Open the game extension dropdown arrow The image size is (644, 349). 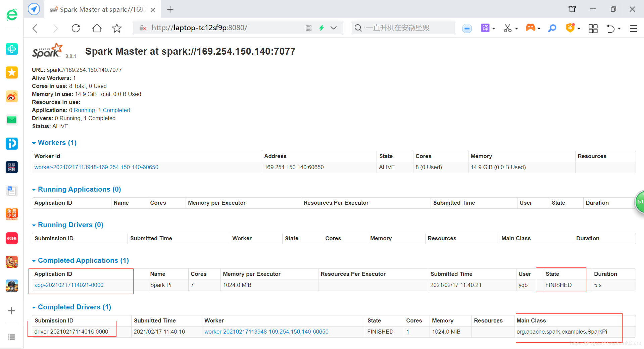click(x=539, y=29)
